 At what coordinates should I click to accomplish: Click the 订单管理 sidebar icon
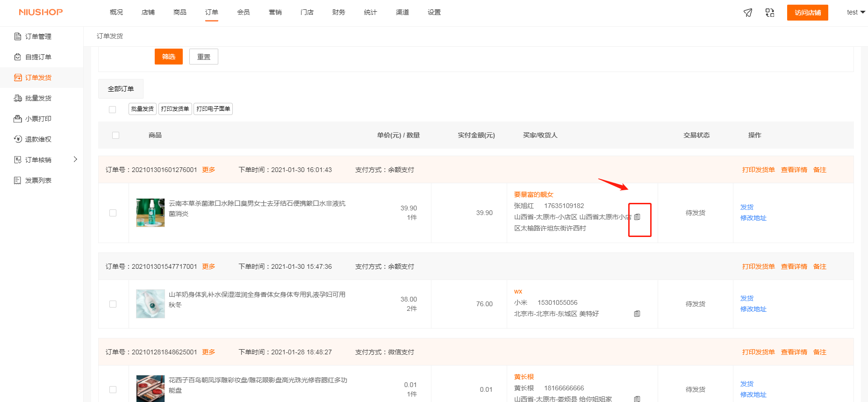pos(18,36)
